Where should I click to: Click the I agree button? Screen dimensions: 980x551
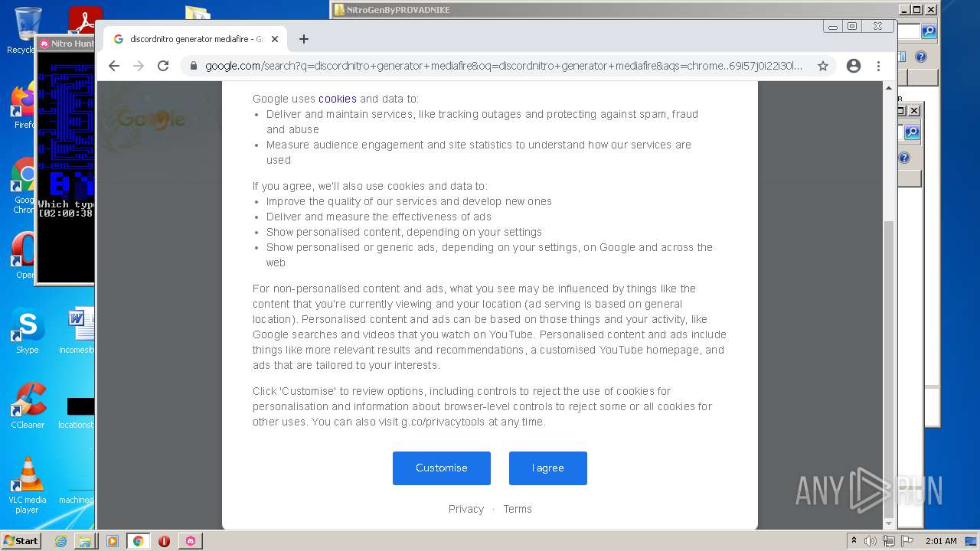pyautogui.click(x=548, y=468)
